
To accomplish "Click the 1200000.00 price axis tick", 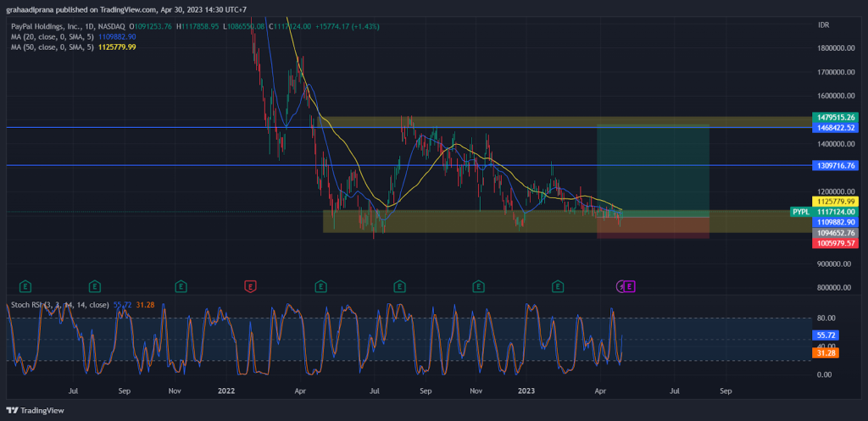I will pyautogui.click(x=835, y=191).
